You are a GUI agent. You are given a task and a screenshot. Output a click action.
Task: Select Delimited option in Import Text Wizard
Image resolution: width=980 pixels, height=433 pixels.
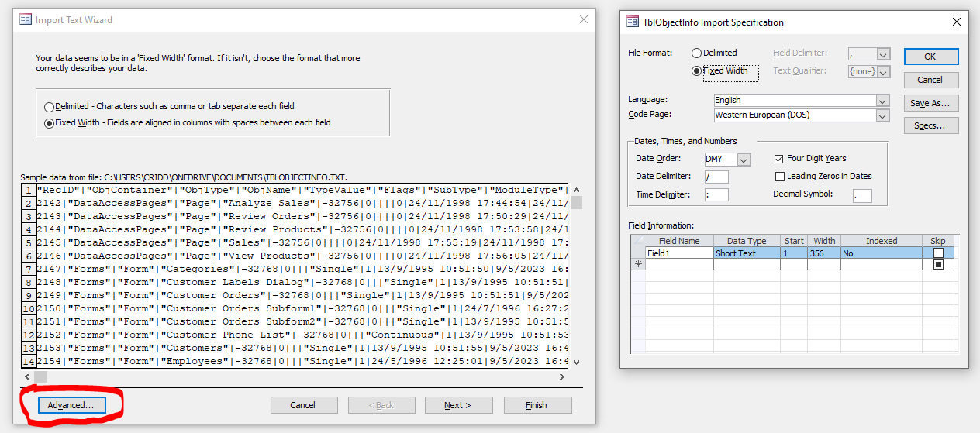click(50, 107)
